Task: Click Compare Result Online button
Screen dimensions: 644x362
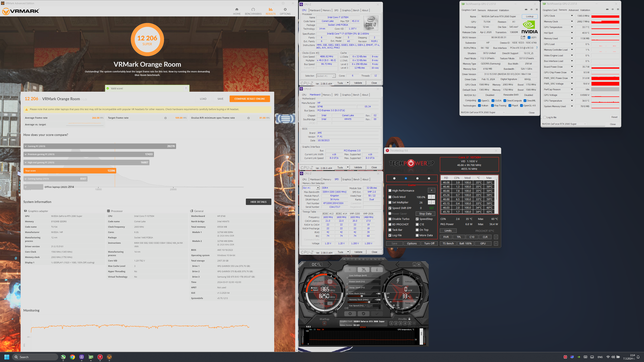Action: [250, 99]
